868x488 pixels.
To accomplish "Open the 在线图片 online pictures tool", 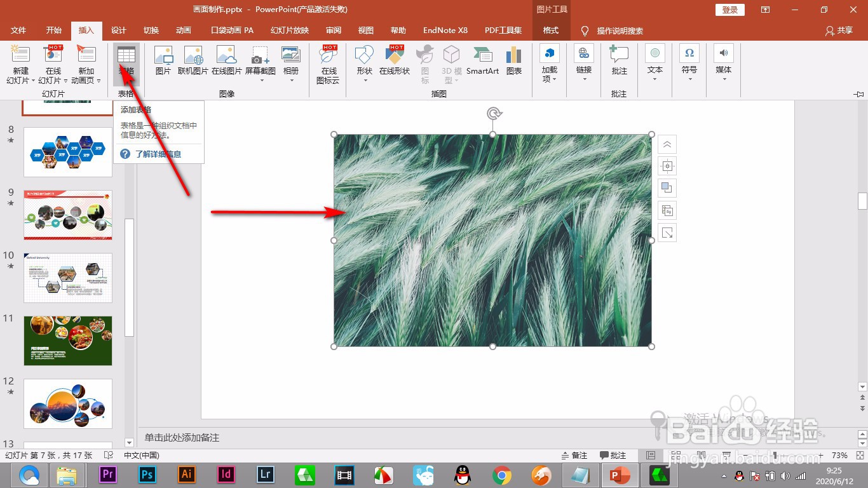I will pos(227,61).
